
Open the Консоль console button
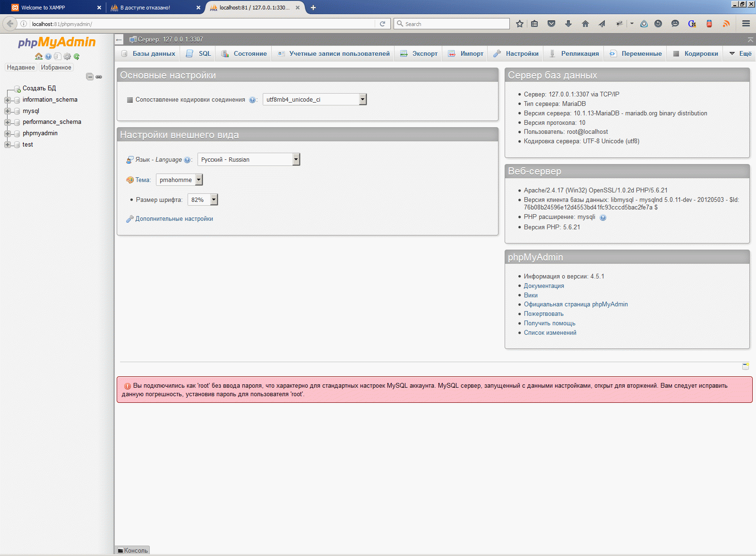132,550
